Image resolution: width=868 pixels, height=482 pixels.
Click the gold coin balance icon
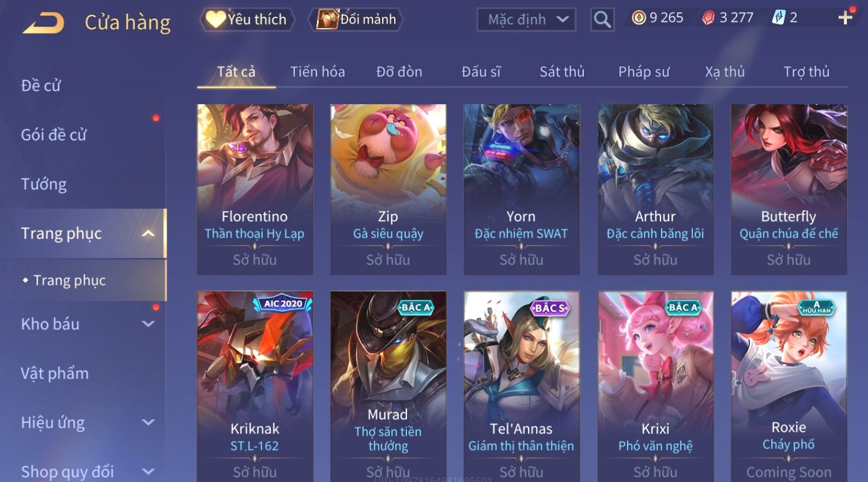[639, 18]
